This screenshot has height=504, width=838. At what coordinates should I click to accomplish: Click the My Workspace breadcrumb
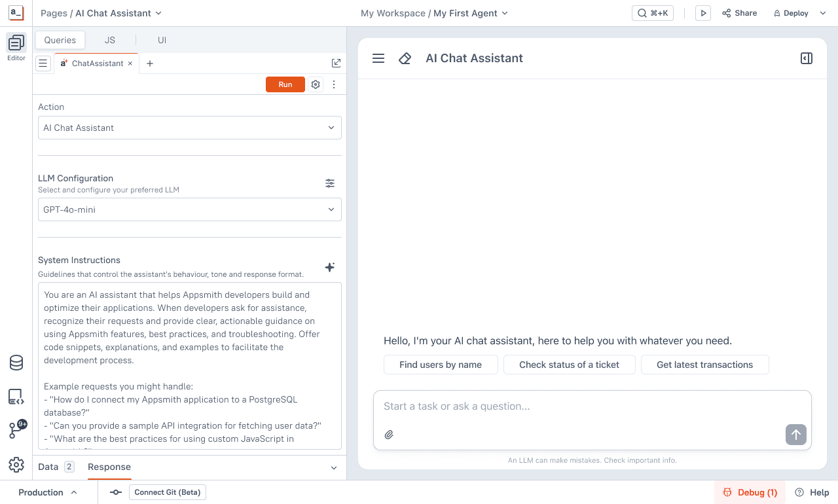393,13
